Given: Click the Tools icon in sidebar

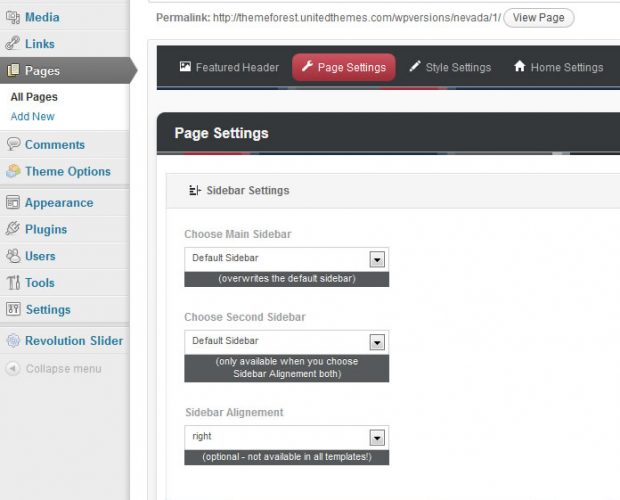Looking at the screenshot, I should point(12,283).
